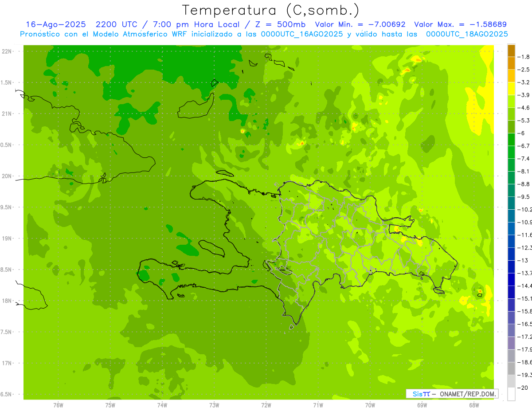This screenshot has width=532, height=411.
Task: Click the '21N' latitude label
Action: pos(7,114)
